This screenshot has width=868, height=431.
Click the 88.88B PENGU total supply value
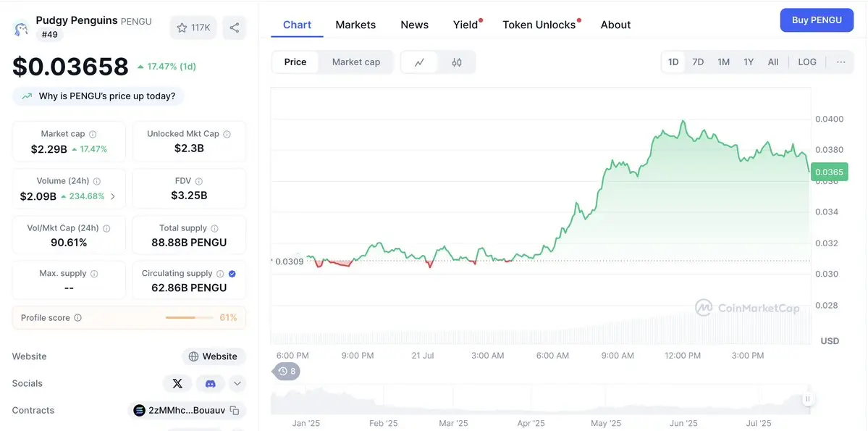coord(189,243)
